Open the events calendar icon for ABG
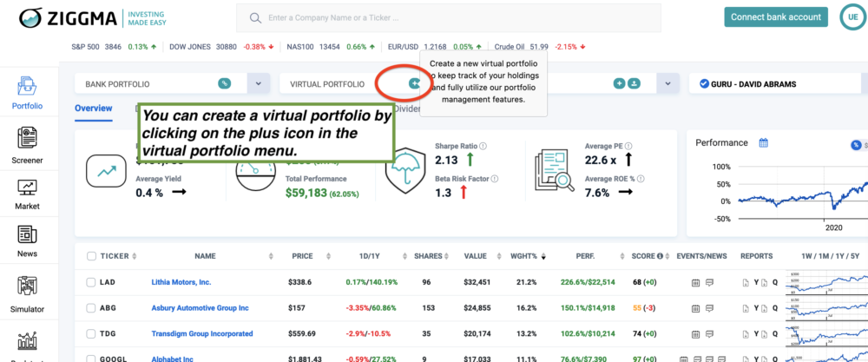Screen dimensions: 868x362 tap(696, 308)
